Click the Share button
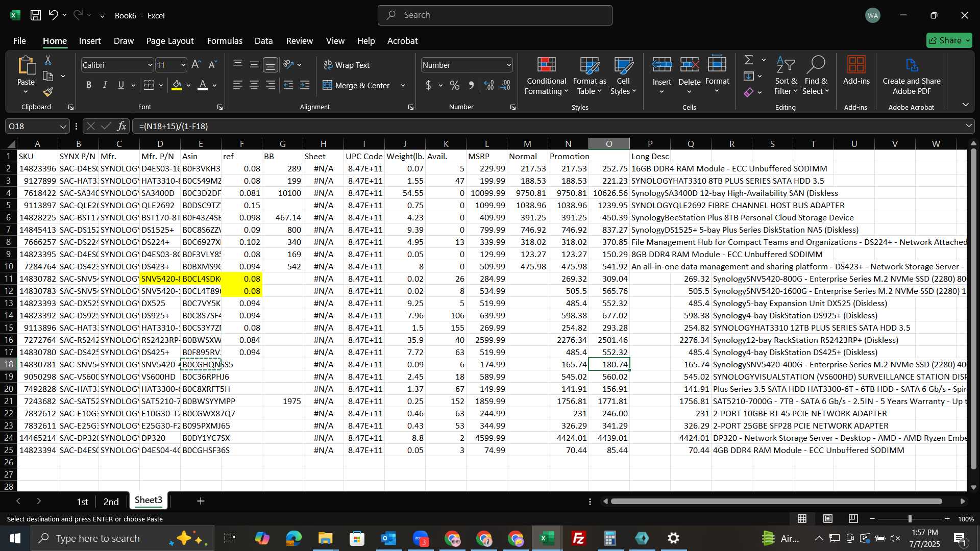The image size is (980, 551). pyautogui.click(x=949, y=40)
